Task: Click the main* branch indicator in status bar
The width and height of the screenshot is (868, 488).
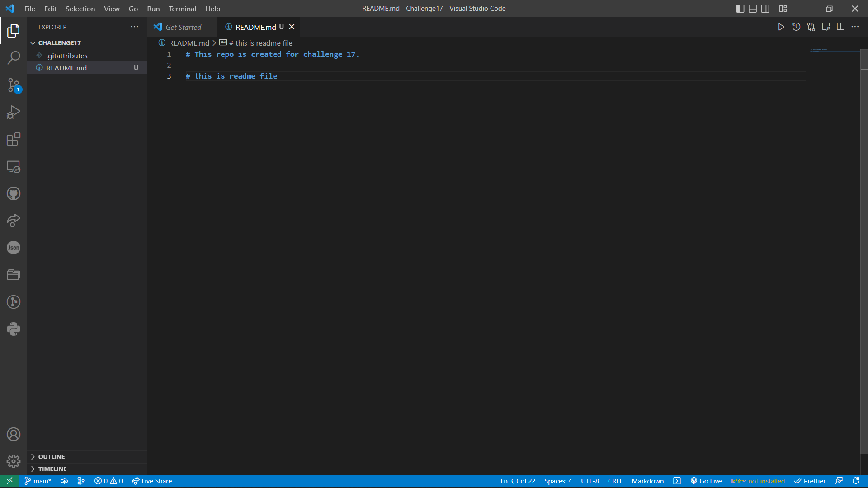Action: [x=38, y=481]
